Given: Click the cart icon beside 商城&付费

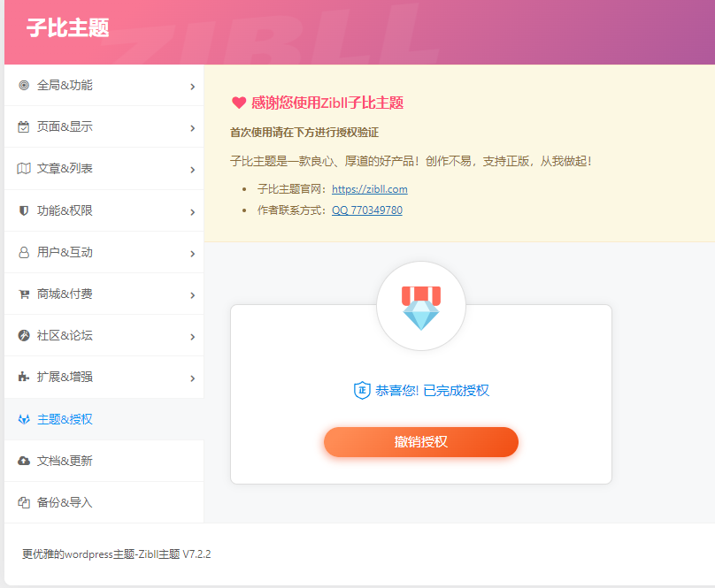Looking at the screenshot, I should click(x=24, y=294).
